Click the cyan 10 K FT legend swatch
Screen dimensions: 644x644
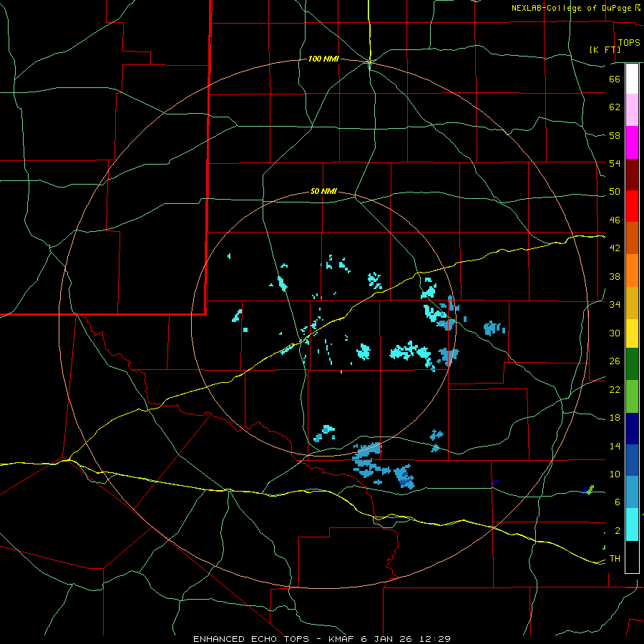tap(632, 525)
